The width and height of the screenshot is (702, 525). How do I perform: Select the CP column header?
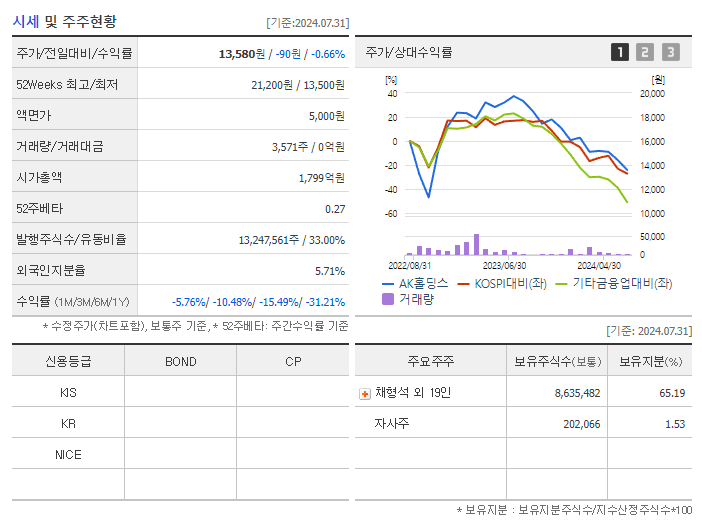(x=293, y=362)
